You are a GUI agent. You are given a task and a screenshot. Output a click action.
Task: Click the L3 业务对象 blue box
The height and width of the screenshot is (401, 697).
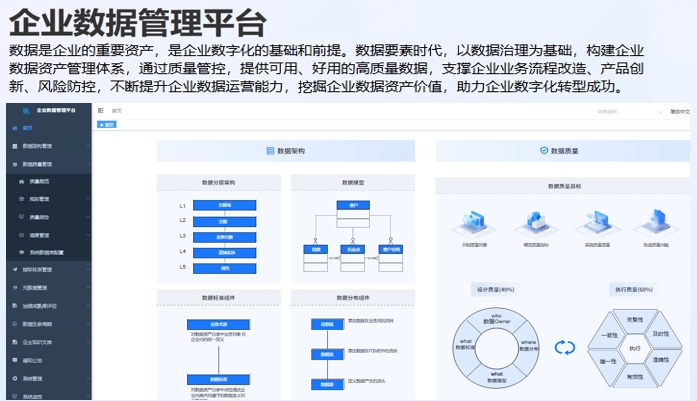[x=224, y=237]
